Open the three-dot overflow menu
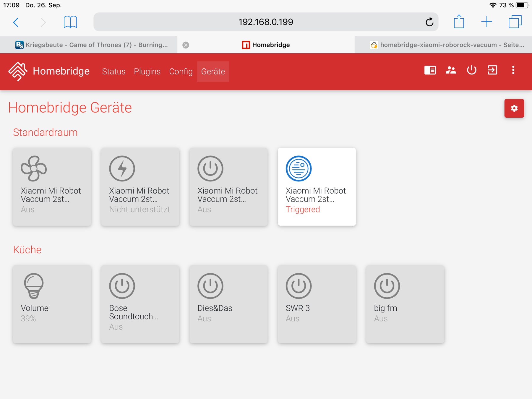 click(513, 70)
